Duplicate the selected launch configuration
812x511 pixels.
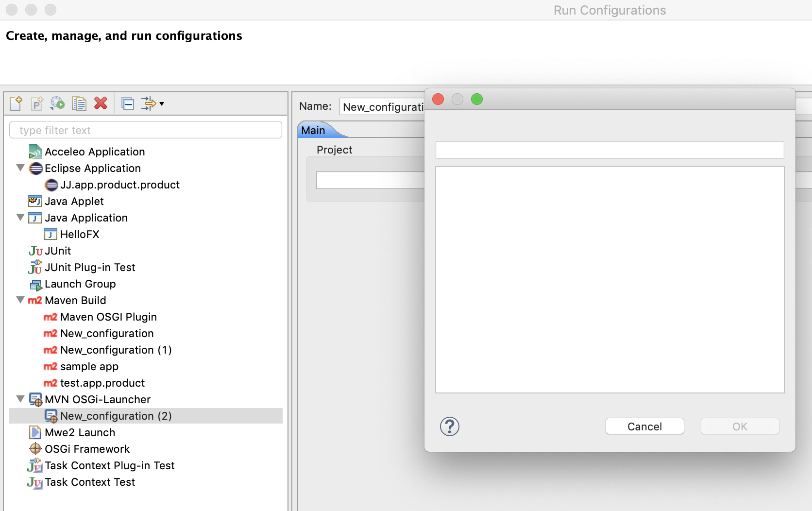79,103
